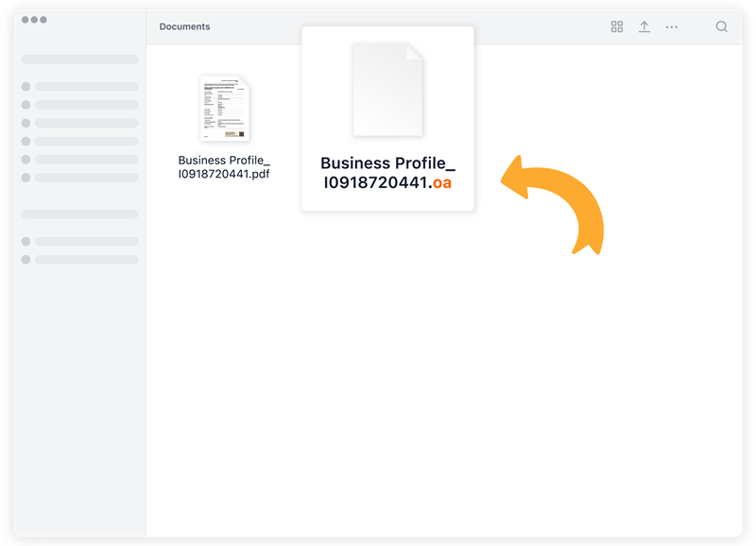Click the curved orange arrow graphic
Screen dimensions: 756x546
pyautogui.click(x=558, y=203)
